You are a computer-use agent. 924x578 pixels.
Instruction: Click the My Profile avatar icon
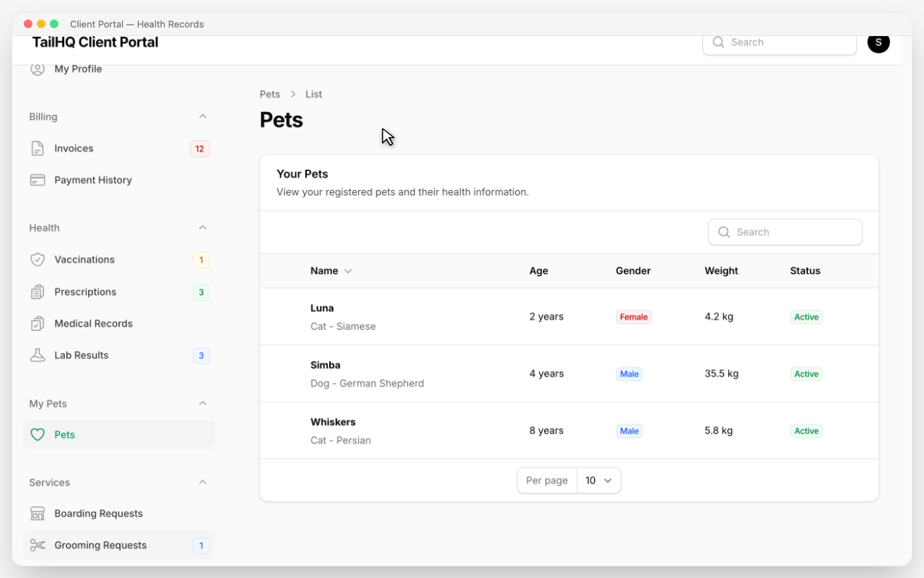click(x=38, y=69)
